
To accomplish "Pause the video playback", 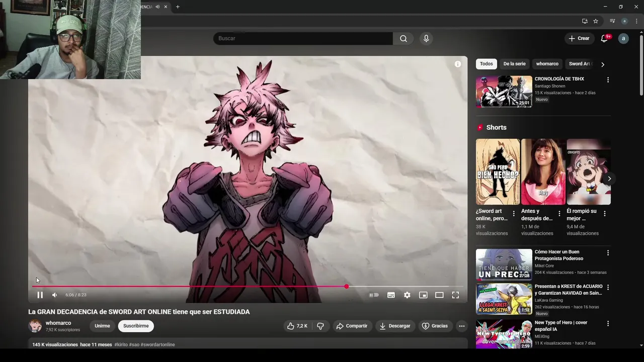I will pyautogui.click(x=40, y=295).
